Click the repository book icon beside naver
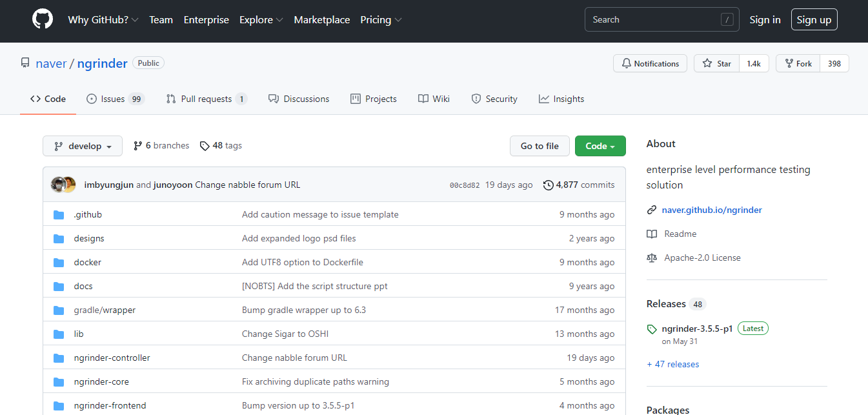 click(25, 63)
